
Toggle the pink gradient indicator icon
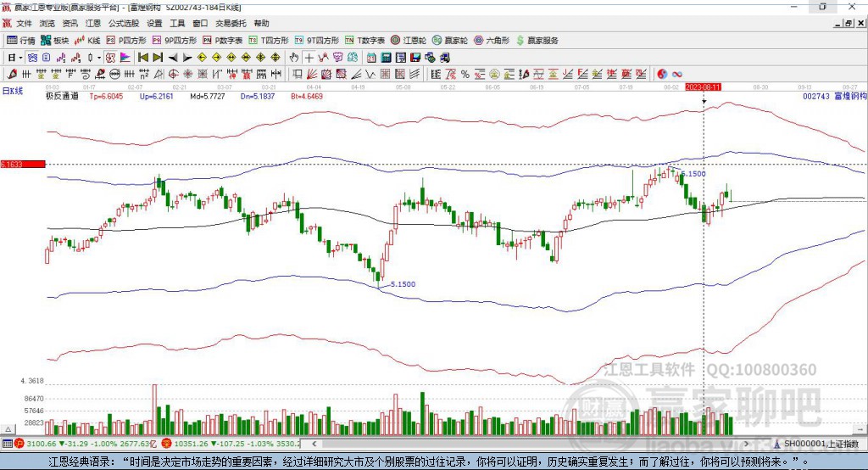(x=125, y=58)
